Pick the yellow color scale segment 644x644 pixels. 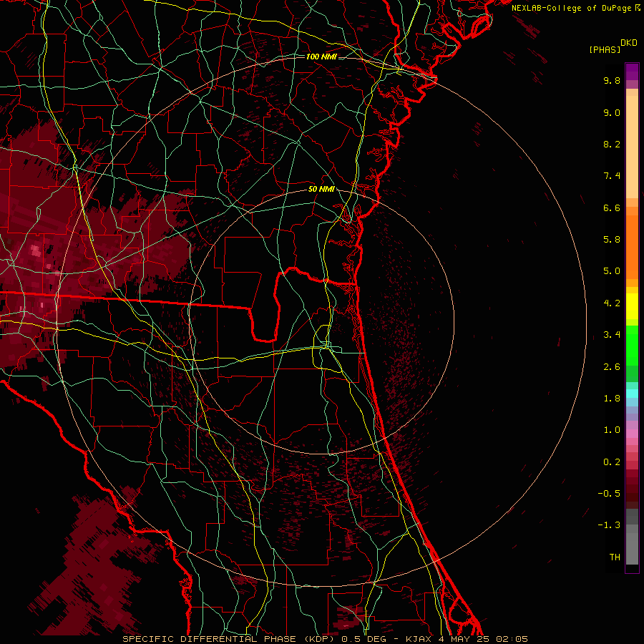(632, 306)
